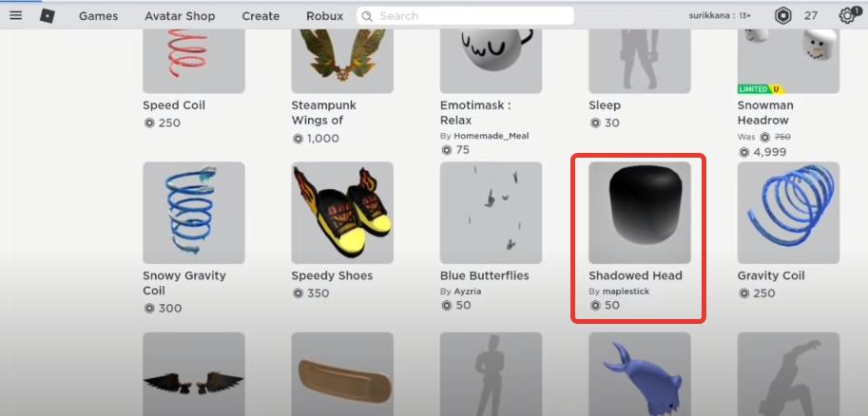This screenshot has height=416, width=868.
Task: Select the Gravity Coil item image
Action: [788, 213]
